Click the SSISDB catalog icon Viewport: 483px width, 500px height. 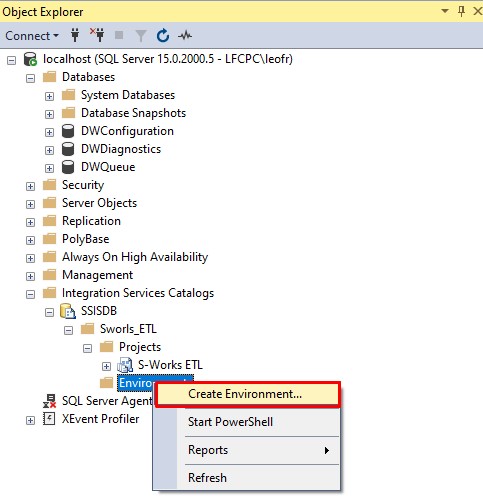tap(68, 311)
